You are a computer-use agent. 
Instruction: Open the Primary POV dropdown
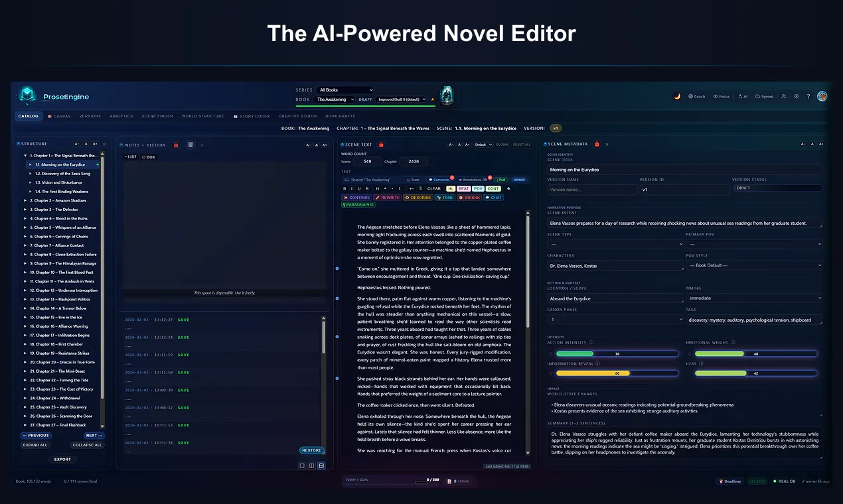(x=754, y=244)
